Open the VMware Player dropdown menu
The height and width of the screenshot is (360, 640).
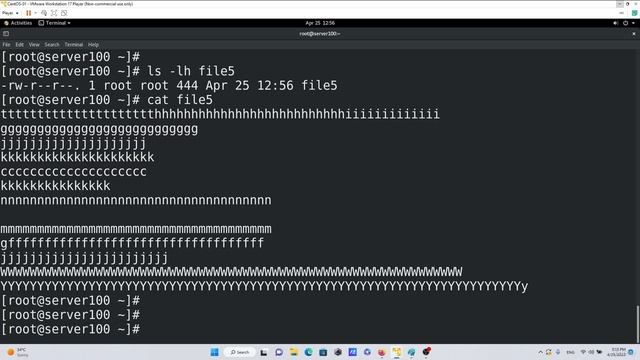click(10, 13)
